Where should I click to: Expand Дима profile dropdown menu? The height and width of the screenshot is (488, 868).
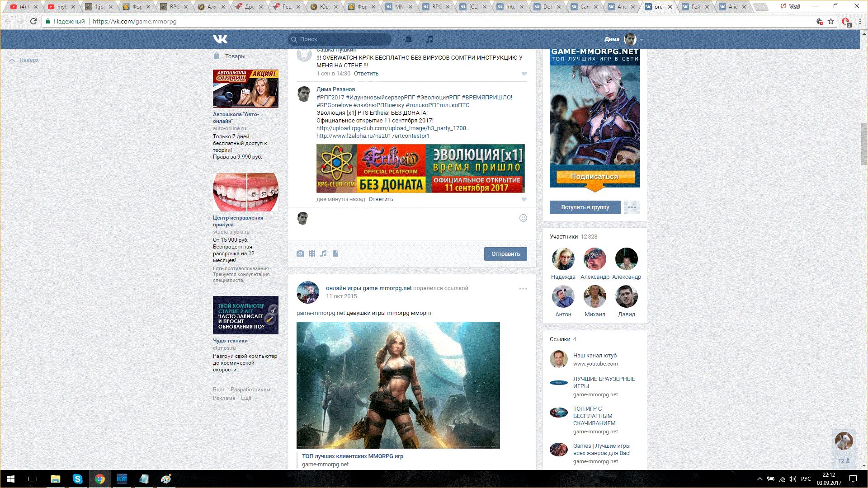pyautogui.click(x=623, y=39)
